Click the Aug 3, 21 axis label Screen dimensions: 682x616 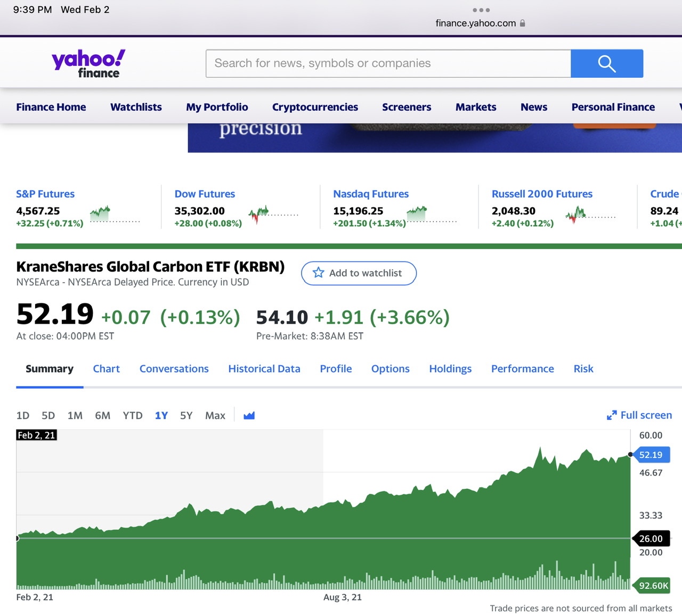tap(343, 597)
